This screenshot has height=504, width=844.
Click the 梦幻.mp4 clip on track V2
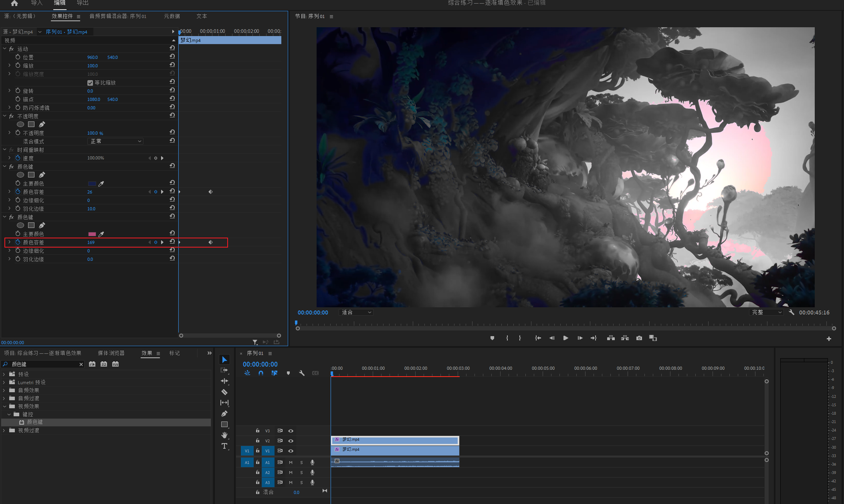pyautogui.click(x=395, y=440)
